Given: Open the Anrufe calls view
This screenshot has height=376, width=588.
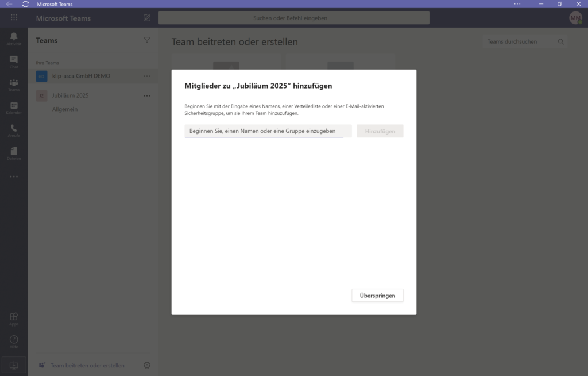Looking at the screenshot, I should click(14, 131).
